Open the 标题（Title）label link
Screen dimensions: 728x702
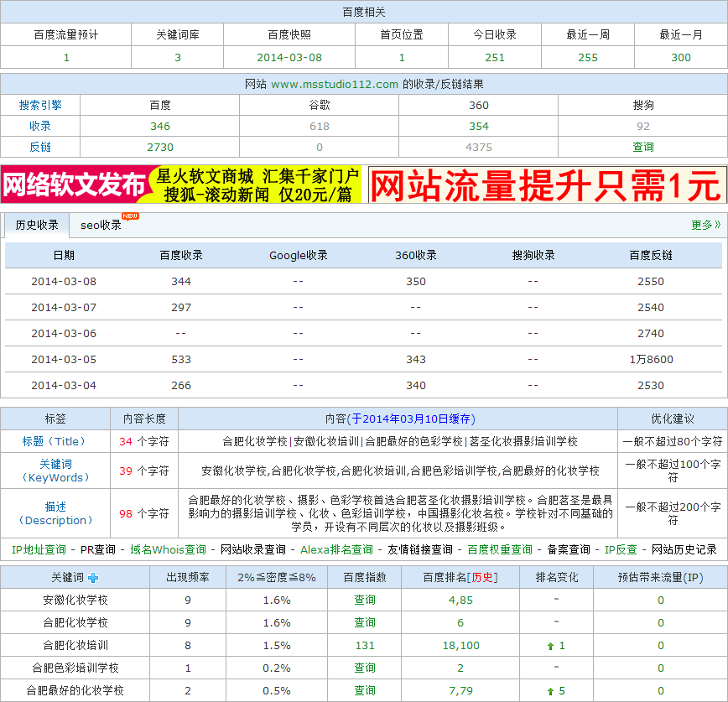(x=55, y=441)
